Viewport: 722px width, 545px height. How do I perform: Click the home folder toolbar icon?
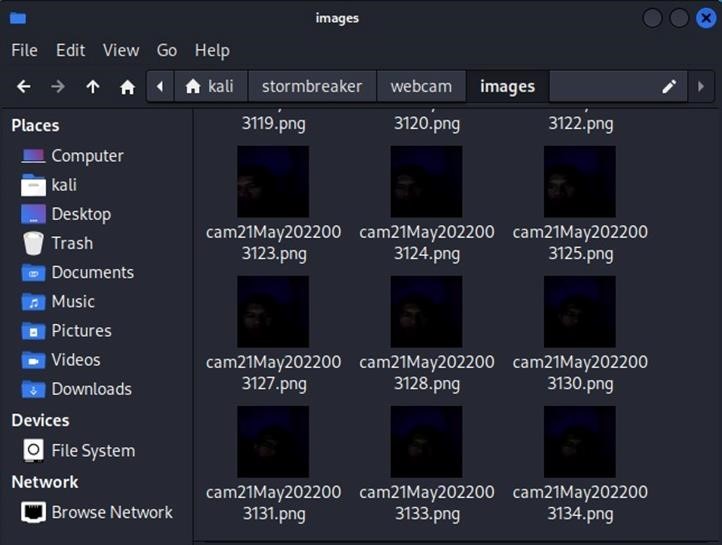point(127,87)
